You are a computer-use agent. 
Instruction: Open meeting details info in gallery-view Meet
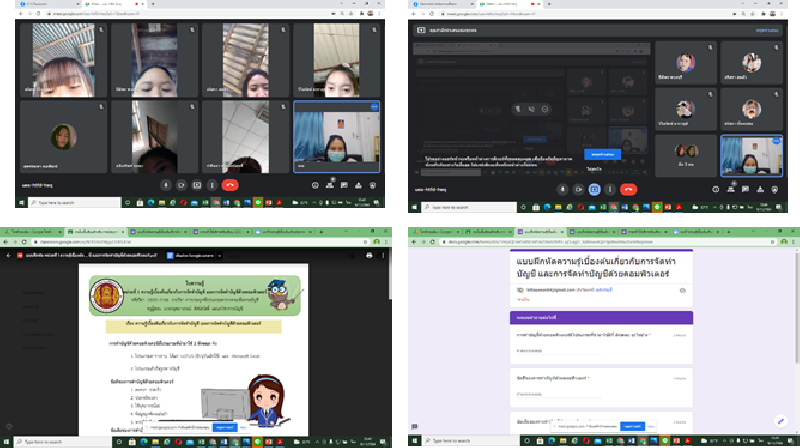[x=315, y=185]
